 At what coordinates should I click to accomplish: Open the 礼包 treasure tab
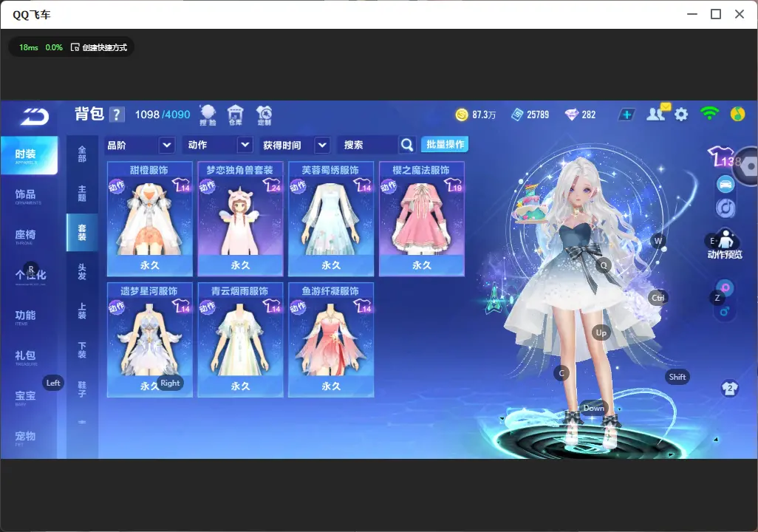[x=29, y=356]
